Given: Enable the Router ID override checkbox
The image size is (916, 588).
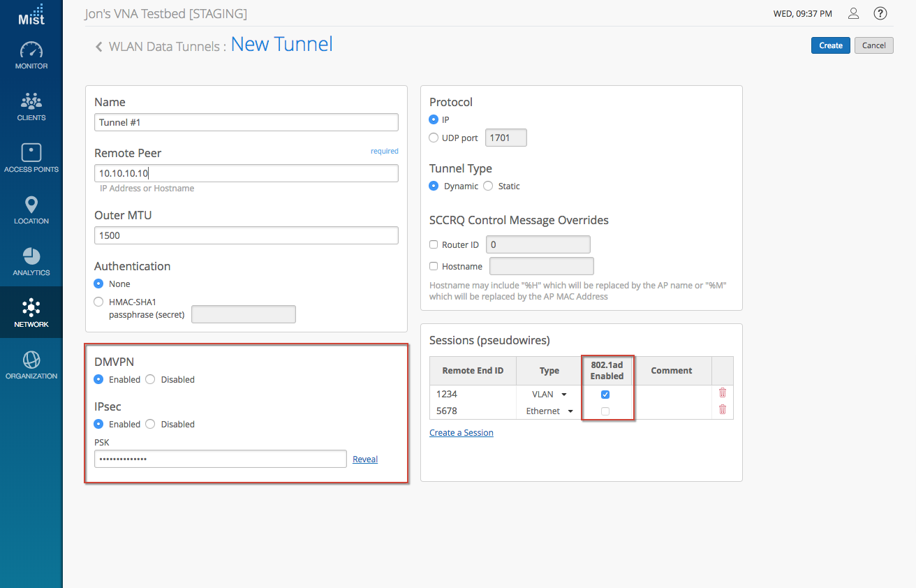Looking at the screenshot, I should pyautogui.click(x=434, y=244).
